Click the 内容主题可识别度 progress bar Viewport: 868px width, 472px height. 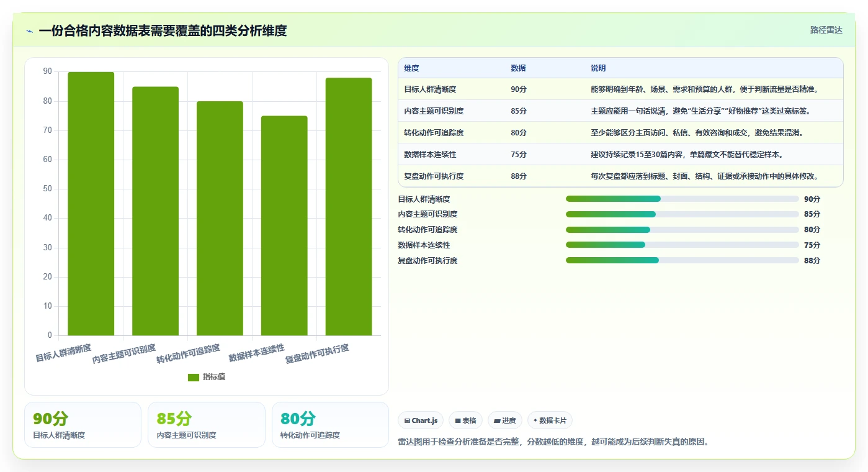coord(682,214)
